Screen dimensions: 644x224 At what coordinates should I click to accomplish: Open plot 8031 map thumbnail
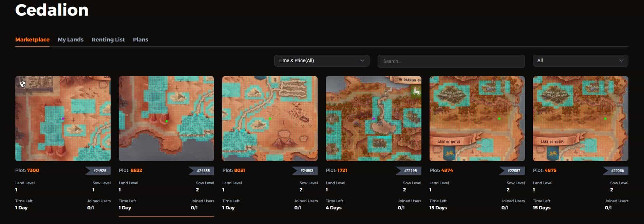tap(270, 118)
